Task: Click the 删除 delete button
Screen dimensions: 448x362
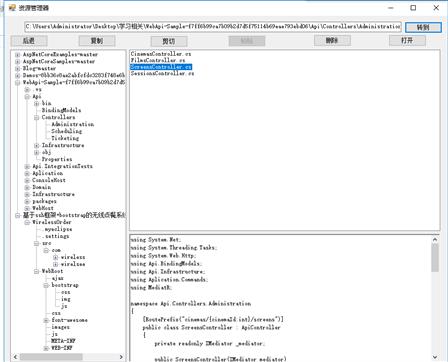Action: click(x=332, y=41)
